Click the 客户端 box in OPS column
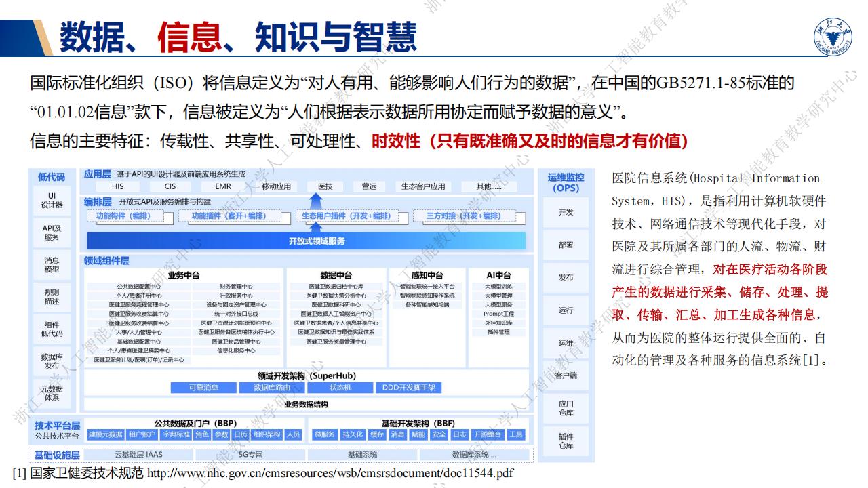The height and width of the screenshot is (488, 868). (566, 375)
